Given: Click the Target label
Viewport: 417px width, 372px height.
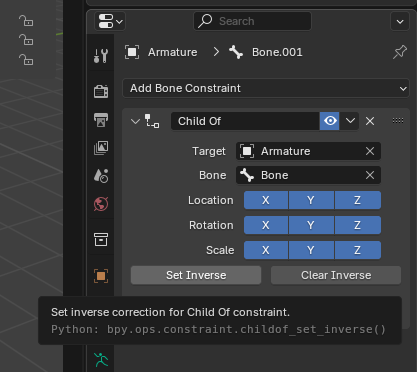Looking at the screenshot, I should [209, 151].
